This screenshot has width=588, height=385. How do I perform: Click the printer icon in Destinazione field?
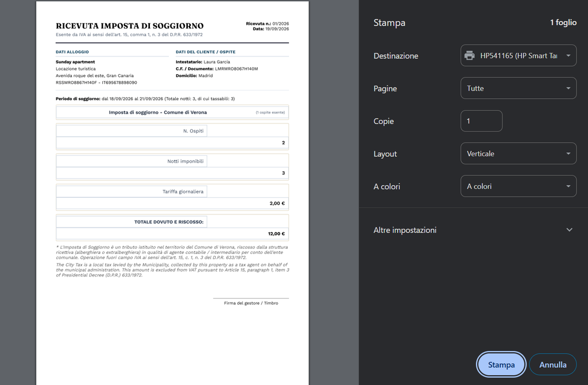pos(470,56)
